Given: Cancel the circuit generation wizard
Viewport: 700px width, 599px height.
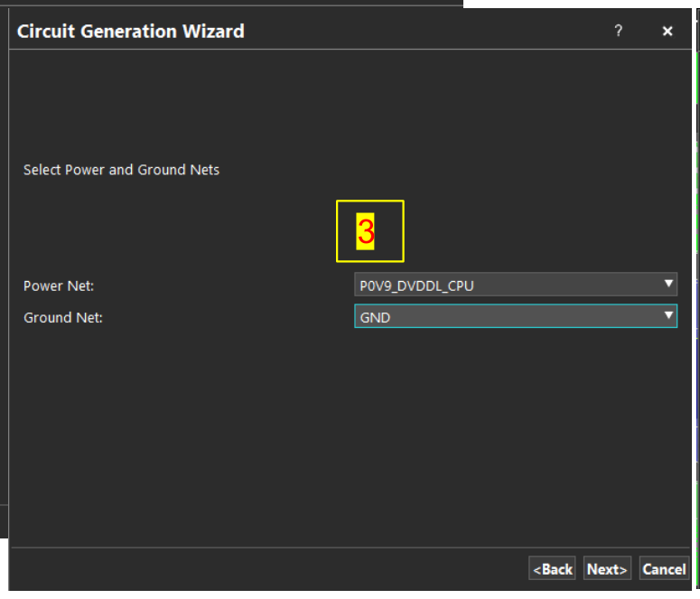Looking at the screenshot, I should [x=664, y=568].
